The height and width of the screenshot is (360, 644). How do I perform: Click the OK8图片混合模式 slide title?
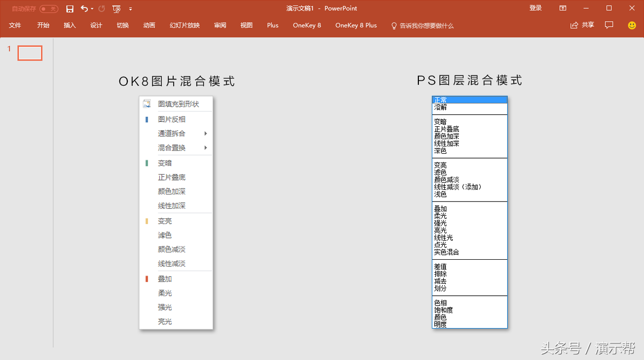[177, 81]
